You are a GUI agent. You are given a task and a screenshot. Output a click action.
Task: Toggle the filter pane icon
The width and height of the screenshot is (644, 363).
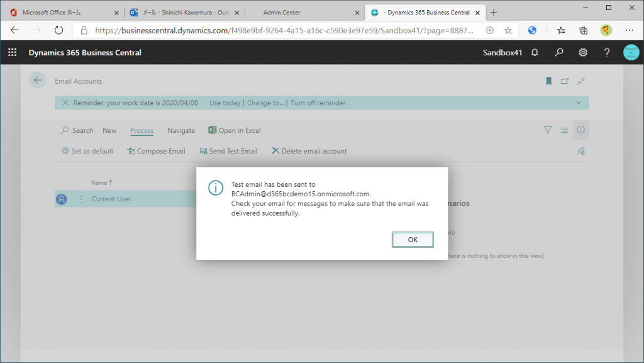tap(548, 130)
